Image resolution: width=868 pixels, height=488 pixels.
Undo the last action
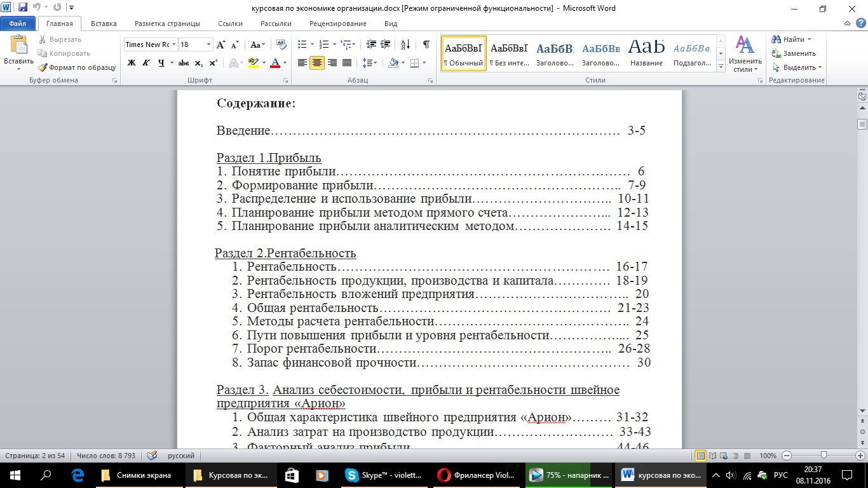tap(36, 8)
